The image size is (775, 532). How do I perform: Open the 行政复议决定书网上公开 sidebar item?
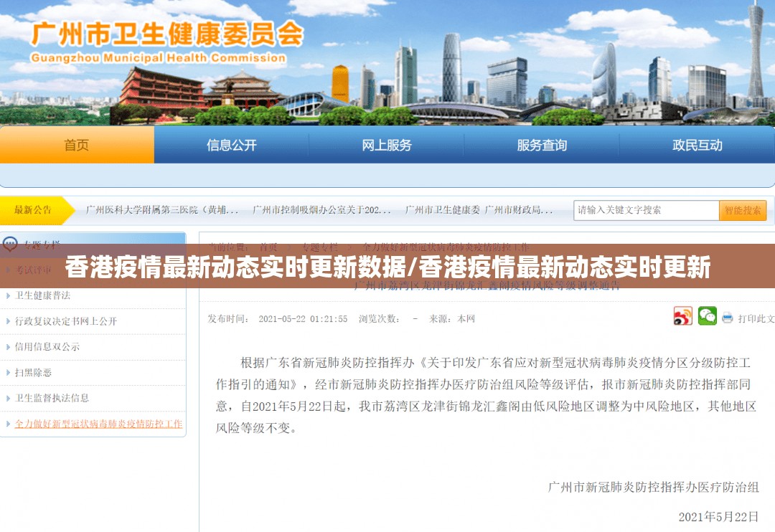pyautogui.click(x=66, y=321)
